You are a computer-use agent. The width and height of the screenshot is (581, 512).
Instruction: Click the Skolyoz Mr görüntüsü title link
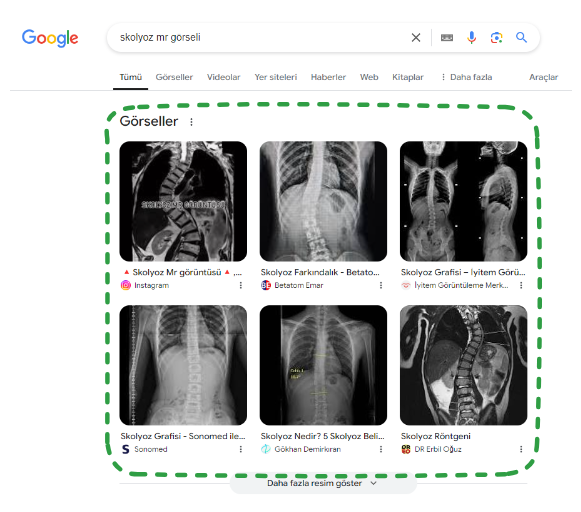pyautogui.click(x=182, y=272)
